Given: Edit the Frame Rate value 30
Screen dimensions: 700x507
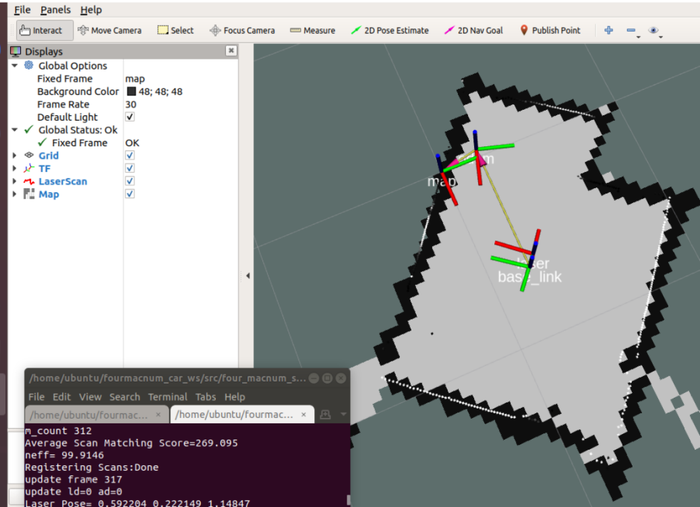Looking at the screenshot, I should 131,104.
